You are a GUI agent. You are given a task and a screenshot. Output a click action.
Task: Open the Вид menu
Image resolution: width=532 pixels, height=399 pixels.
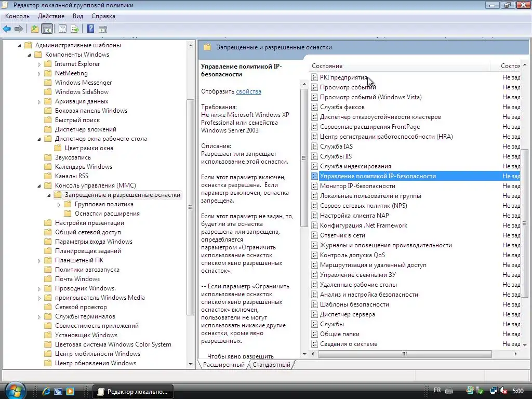point(78,16)
